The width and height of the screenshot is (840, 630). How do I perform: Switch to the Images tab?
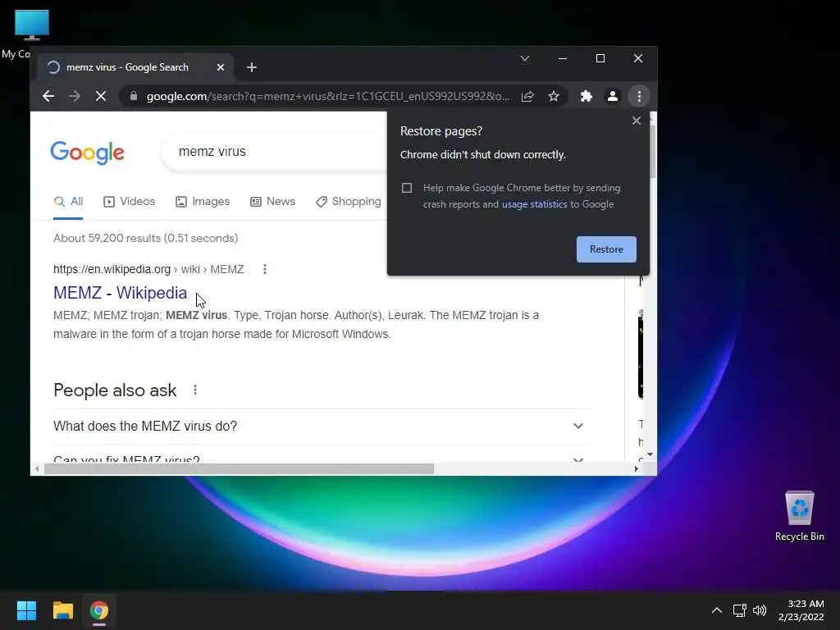coord(203,202)
